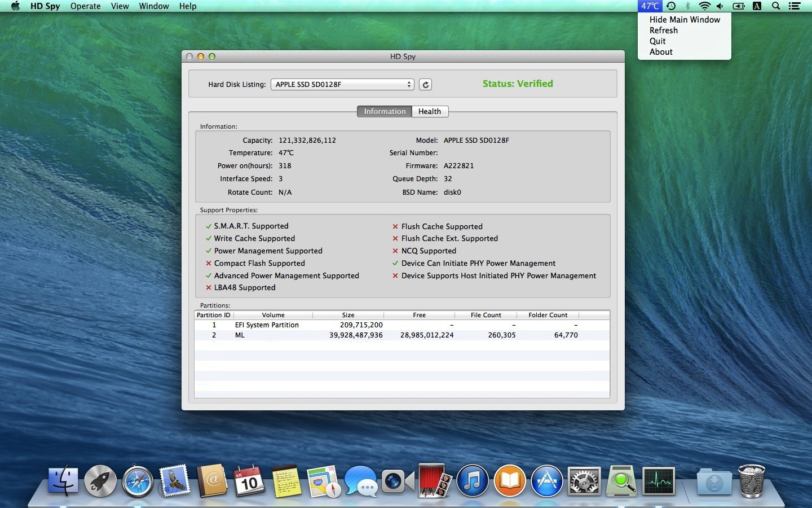Open Spotlight search magnifier in menu bar

point(776,6)
